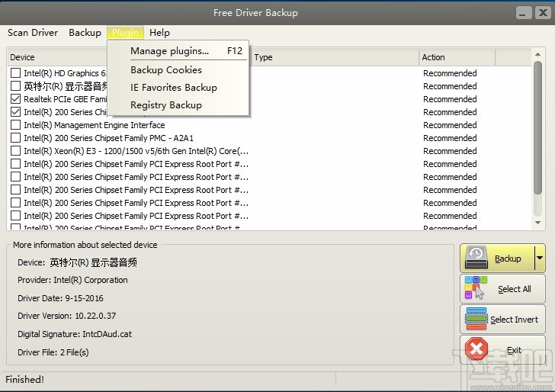Image resolution: width=555 pixels, height=392 pixels.
Task: Click Recommended in the Intel HD Graphics row
Action: click(x=450, y=73)
